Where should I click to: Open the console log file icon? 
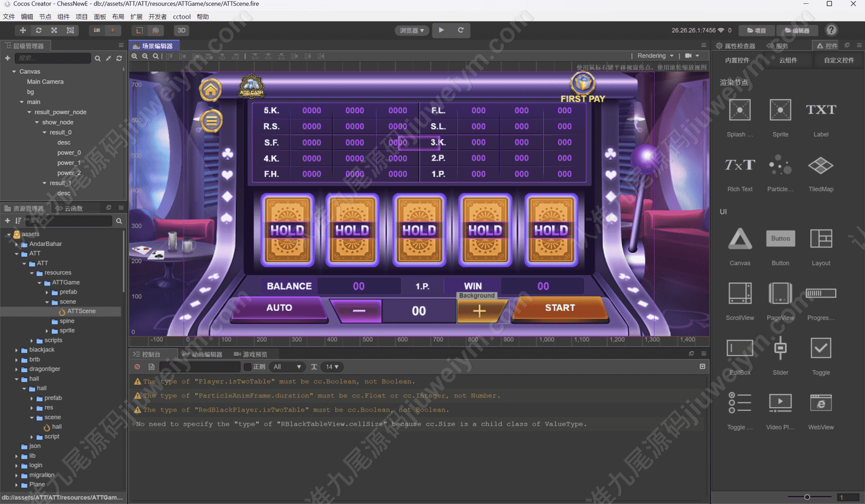click(151, 367)
